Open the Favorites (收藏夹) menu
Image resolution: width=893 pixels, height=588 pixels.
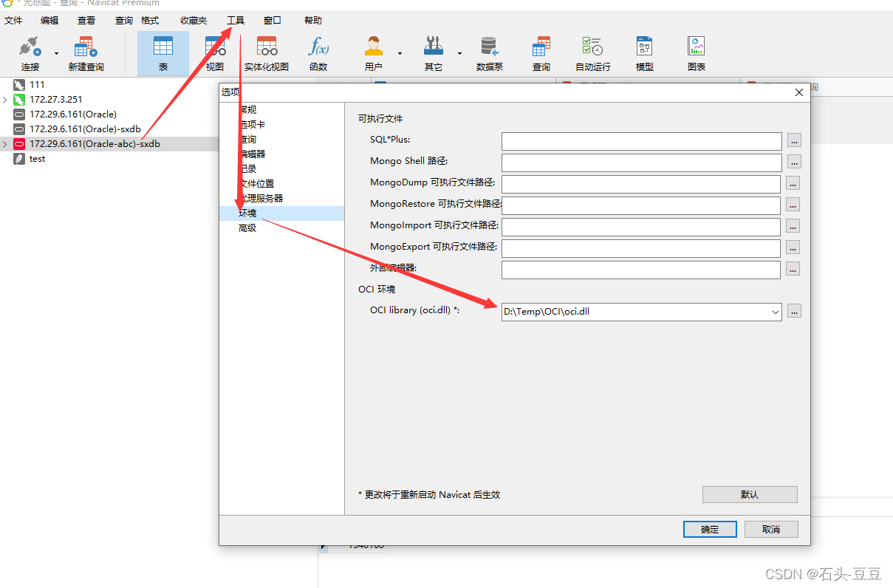click(x=194, y=21)
